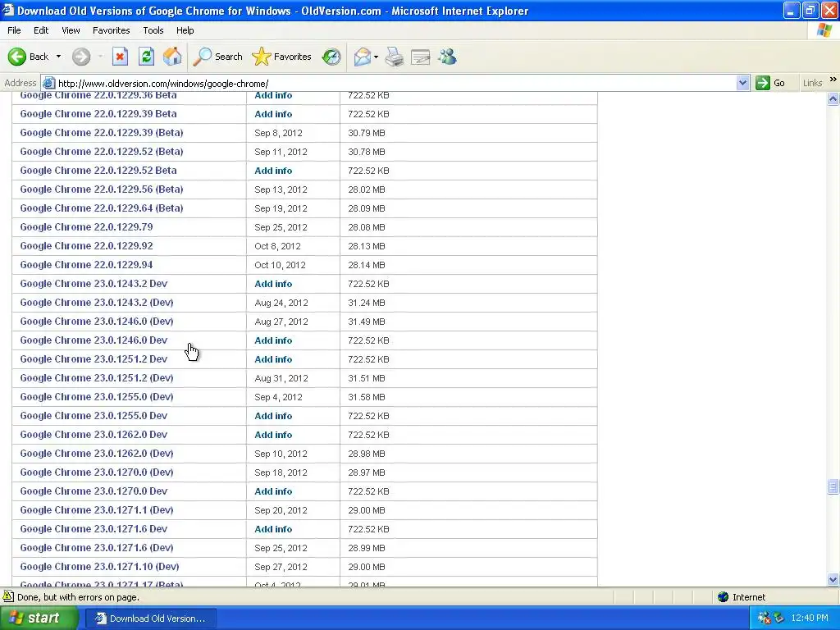Click the Windows flag throbber logo
840x630 pixels.
[x=824, y=30]
